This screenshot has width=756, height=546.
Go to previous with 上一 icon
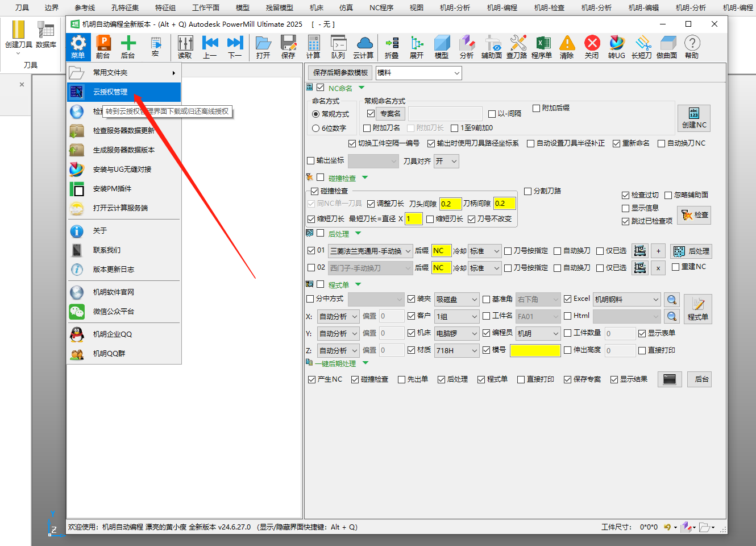210,47
